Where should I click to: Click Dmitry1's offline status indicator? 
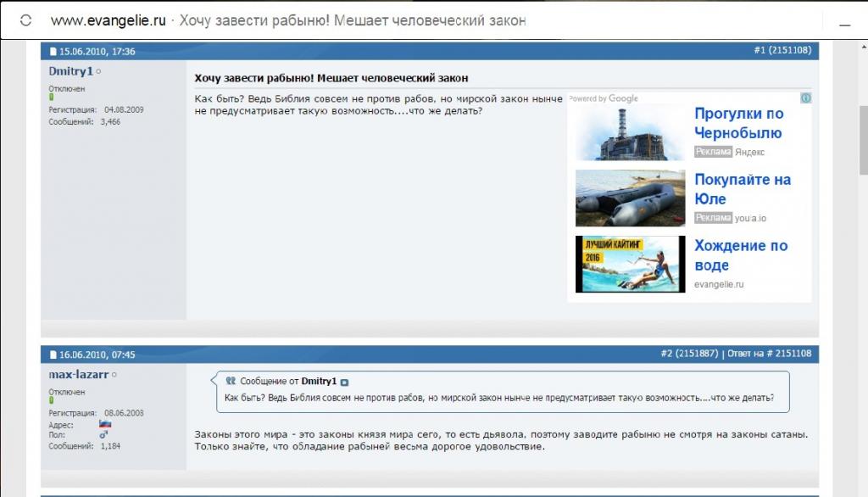pyautogui.click(x=98, y=71)
